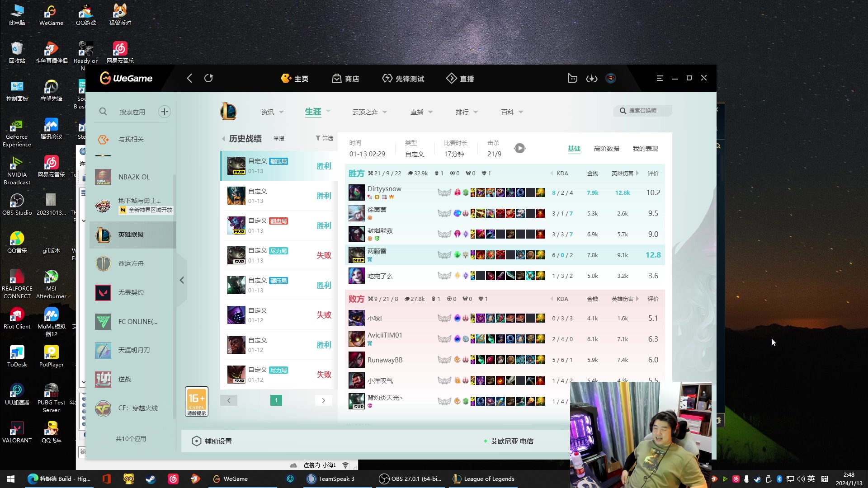Image resolution: width=868 pixels, height=488 pixels.
Task: Open the folder icon in top bar
Action: pyautogui.click(x=572, y=78)
